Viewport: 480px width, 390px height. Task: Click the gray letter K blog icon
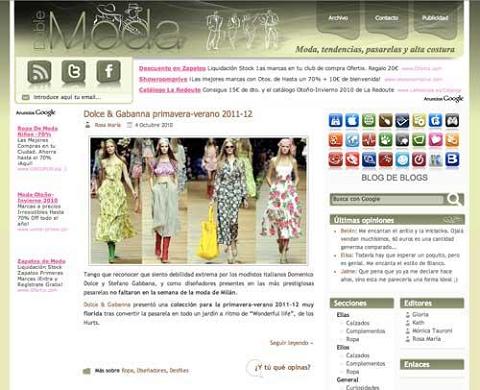tap(435, 160)
